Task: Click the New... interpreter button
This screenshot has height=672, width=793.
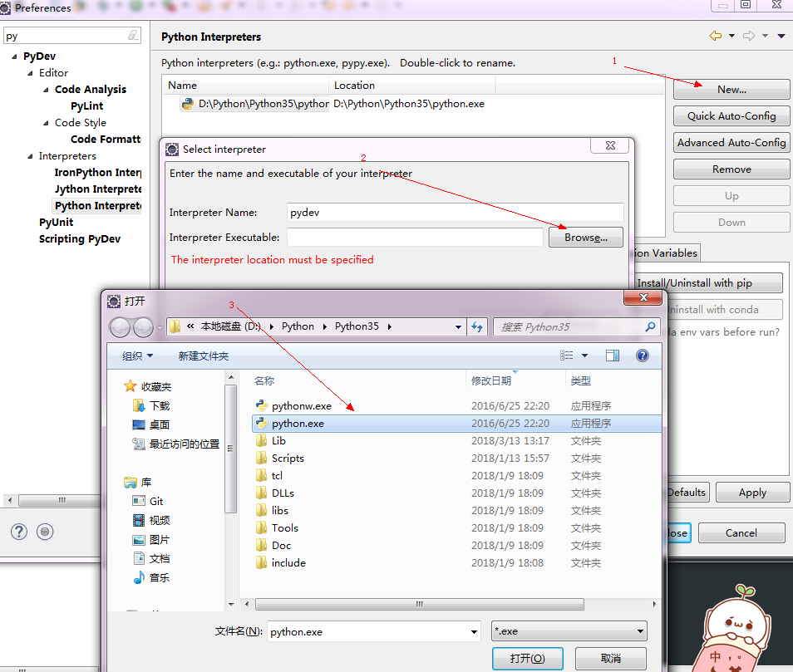Action: point(731,90)
